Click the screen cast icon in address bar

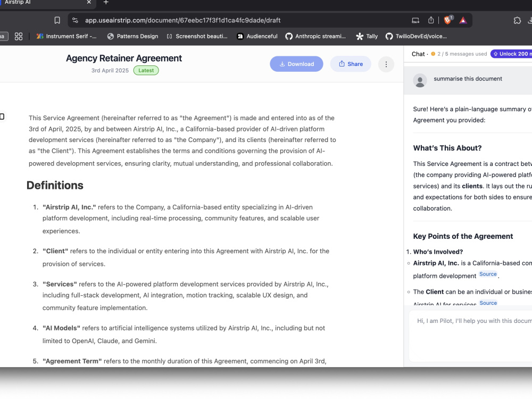pos(415,20)
